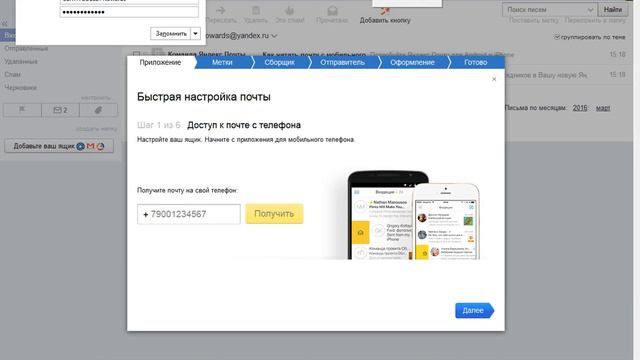Click the attachments paperclip filter icon
Viewport: 640px width, 360px height.
(98, 110)
